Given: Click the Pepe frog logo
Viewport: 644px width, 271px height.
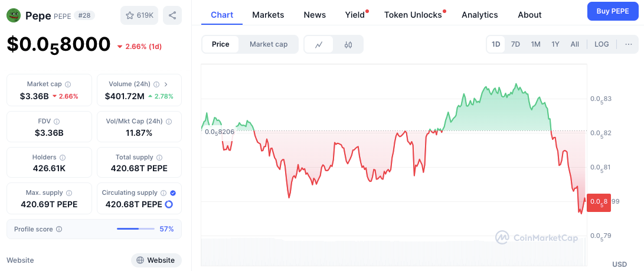Looking at the screenshot, I should 14,15.
